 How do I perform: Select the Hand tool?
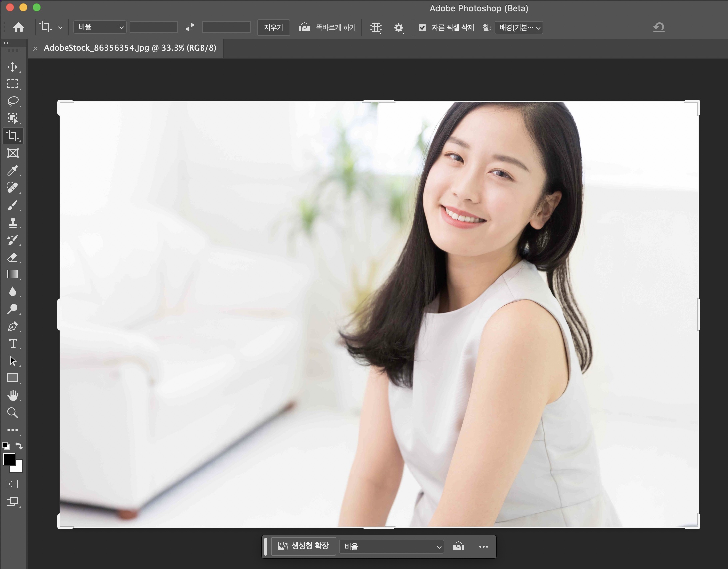coord(13,395)
